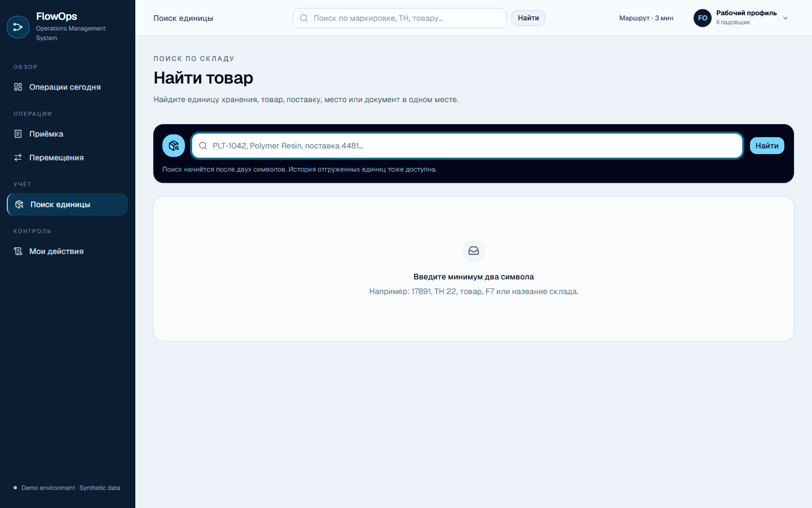This screenshot has height=508, width=812.
Task: Click the FO profile avatar
Action: [x=703, y=18]
